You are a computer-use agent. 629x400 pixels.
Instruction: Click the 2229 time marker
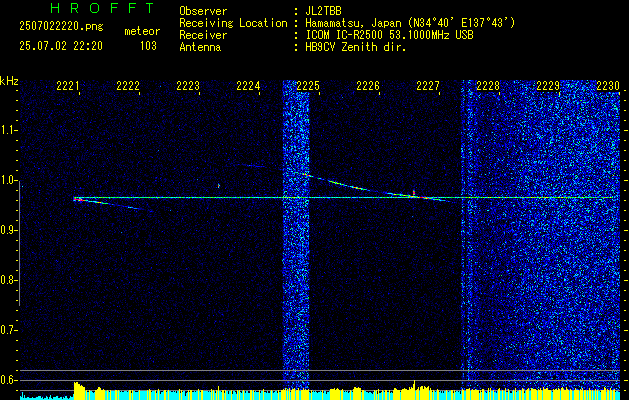(x=548, y=86)
